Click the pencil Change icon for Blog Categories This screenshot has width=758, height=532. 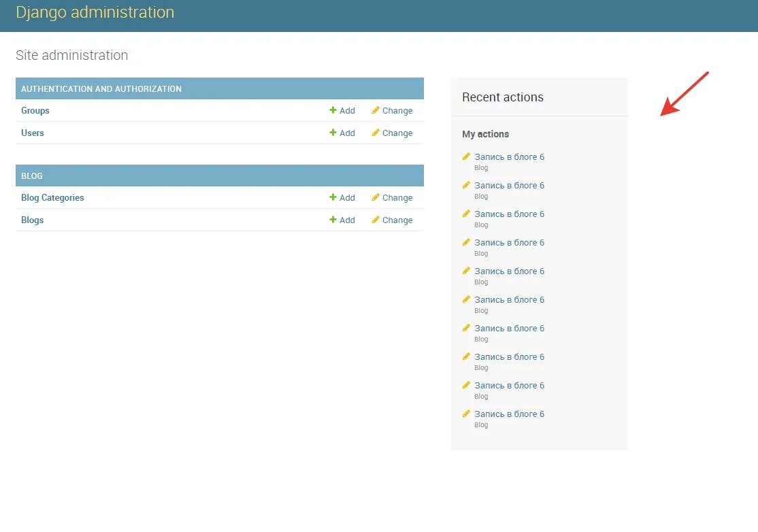(x=375, y=197)
